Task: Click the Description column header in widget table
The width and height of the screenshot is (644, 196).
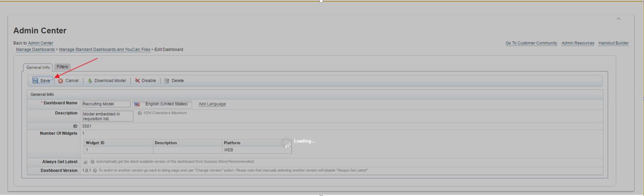Action: 188,143
